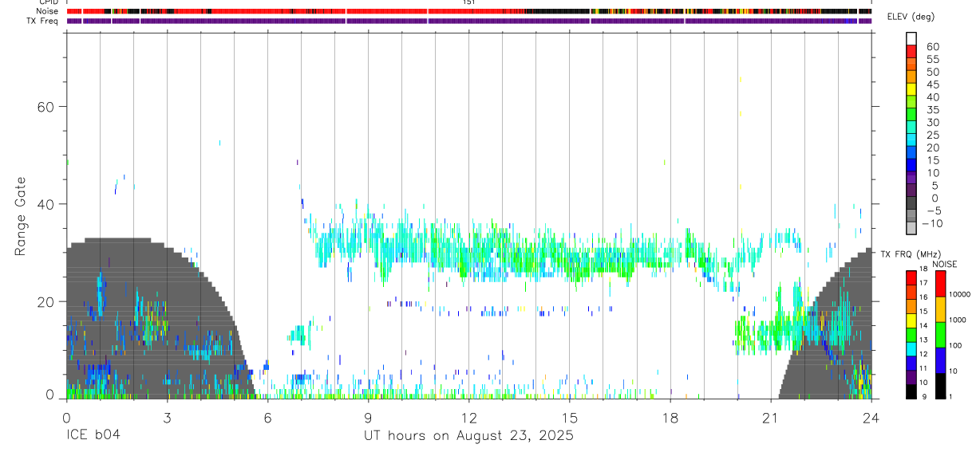Pick the light gray bottom cell of elevation colorbar
Screen dimensions: 980x452
click(911, 229)
